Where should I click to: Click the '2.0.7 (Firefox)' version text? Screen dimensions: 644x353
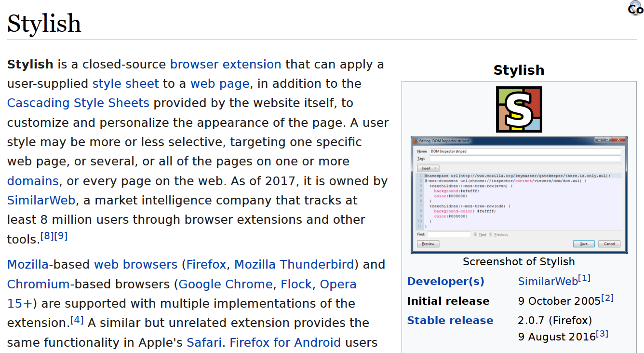click(x=555, y=321)
